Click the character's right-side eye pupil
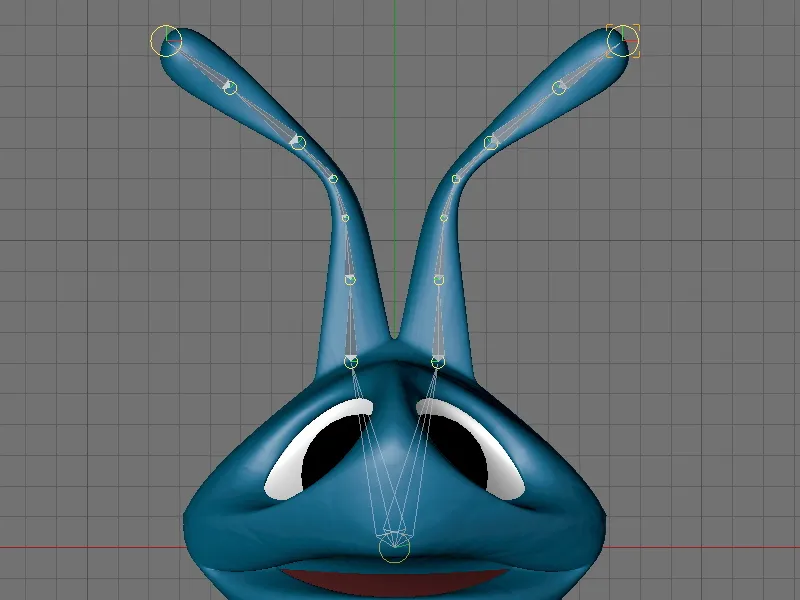Image resolution: width=800 pixels, height=600 pixels. tap(458, 453)
